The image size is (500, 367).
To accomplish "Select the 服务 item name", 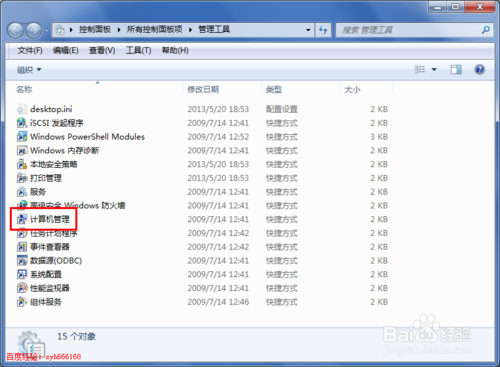I will (x=38, y=192).
